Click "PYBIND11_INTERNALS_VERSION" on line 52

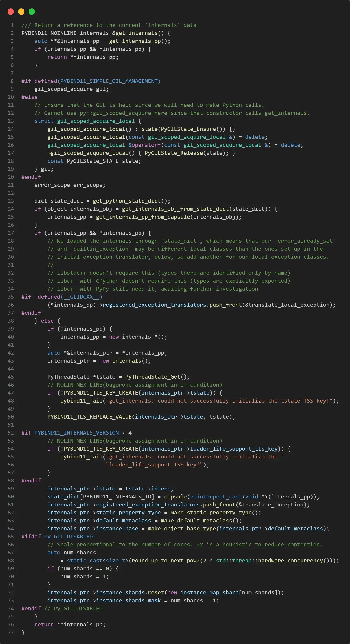pos(76,433)
